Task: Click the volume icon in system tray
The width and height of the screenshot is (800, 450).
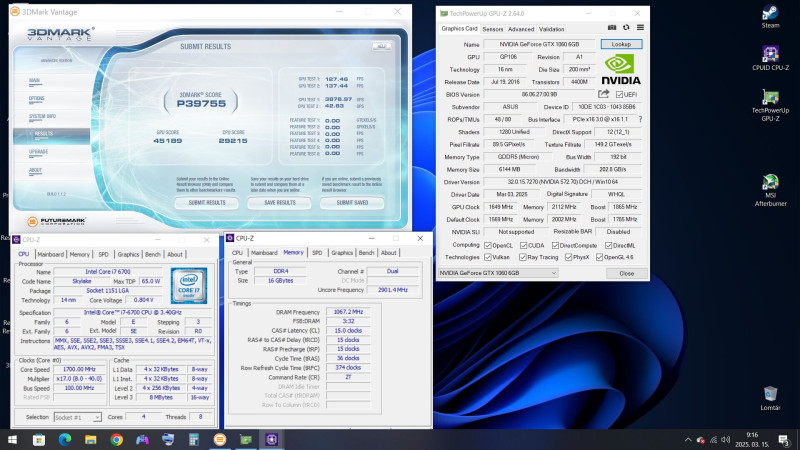Action: 726,440
